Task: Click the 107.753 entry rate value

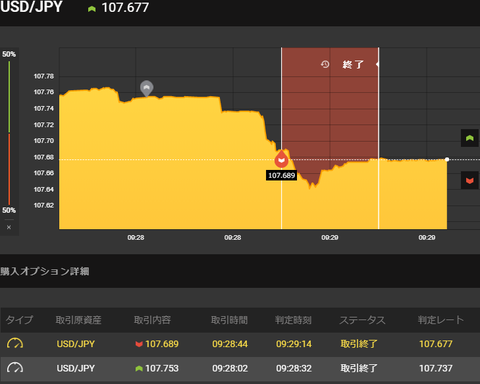Action: point(162,368)
